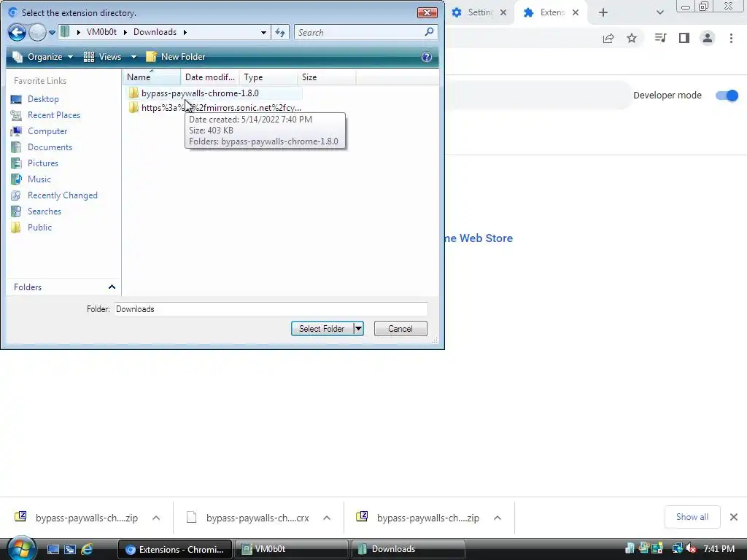Screen dimensions: 747x560
Task: Open the recent pages dropdown arrow
Action: coord(52,33)
